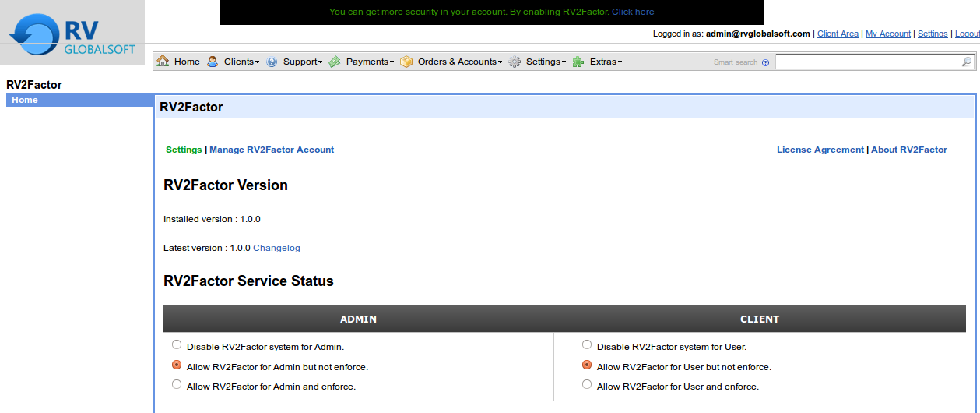Click the Payments money icon

334,62
